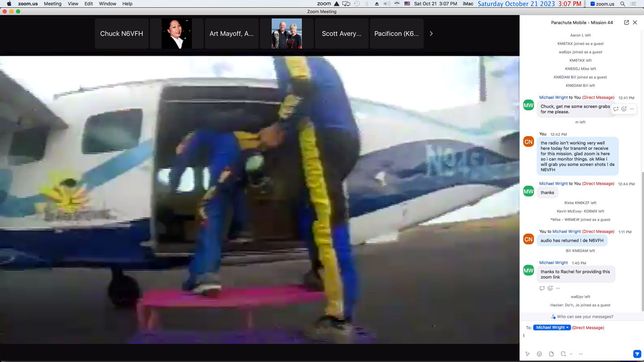Close the chat panel
The width and height of the screenshot is (644, 362).
click(x=635, y=22)
